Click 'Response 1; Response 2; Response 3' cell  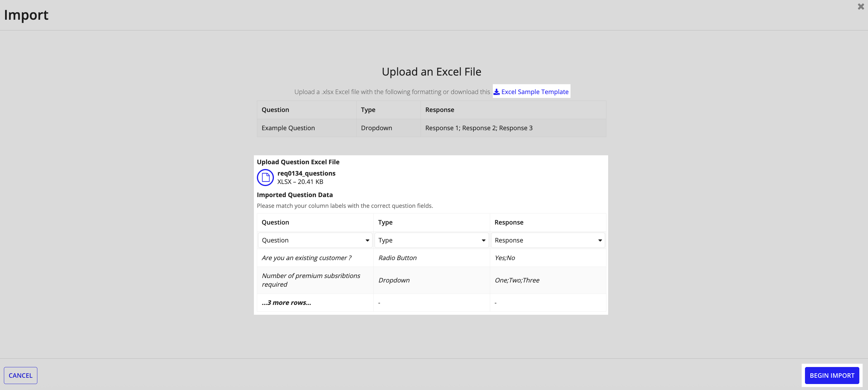513,128
